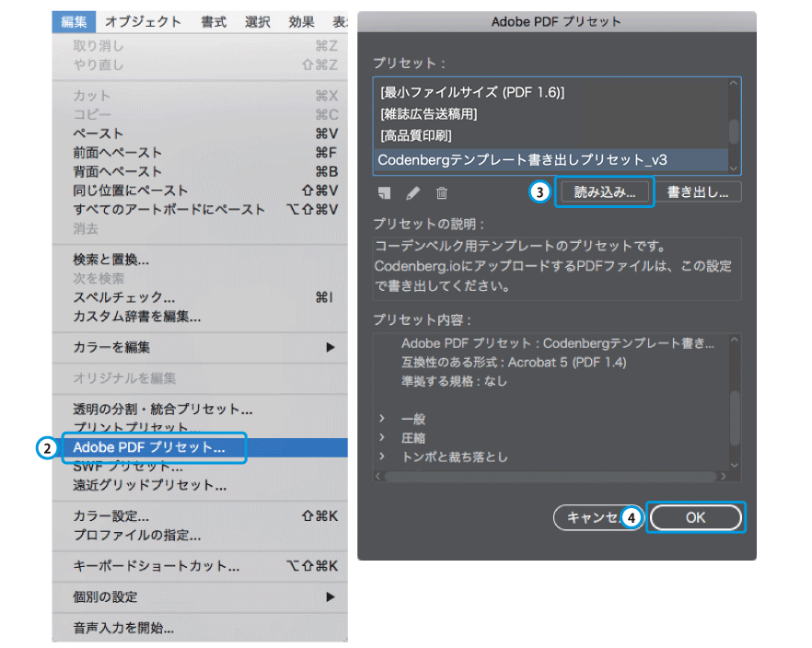Choose スペルチェック... menu entry

[200, 297]
